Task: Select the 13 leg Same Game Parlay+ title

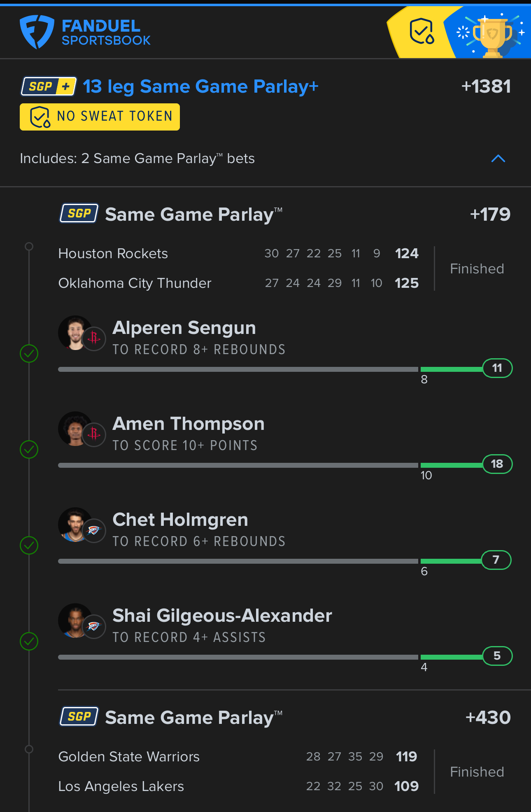Action: 200,86
